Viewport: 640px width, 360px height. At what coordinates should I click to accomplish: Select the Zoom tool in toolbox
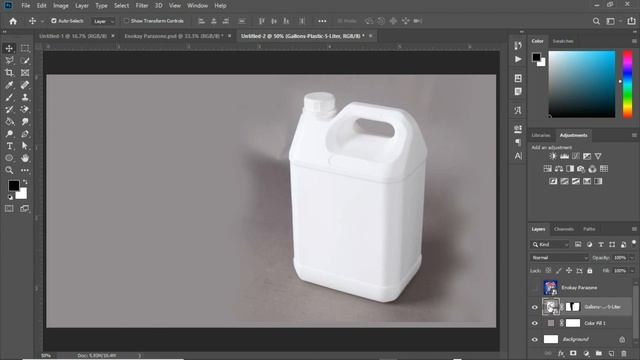click(x=9, y=170)
